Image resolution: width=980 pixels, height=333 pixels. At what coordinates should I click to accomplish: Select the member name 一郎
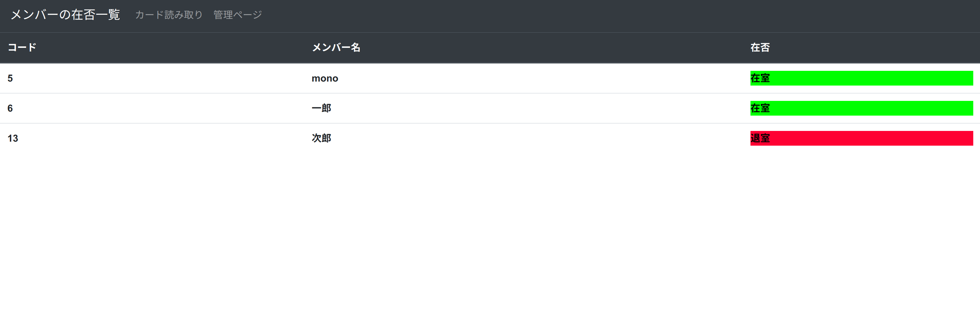321,108
